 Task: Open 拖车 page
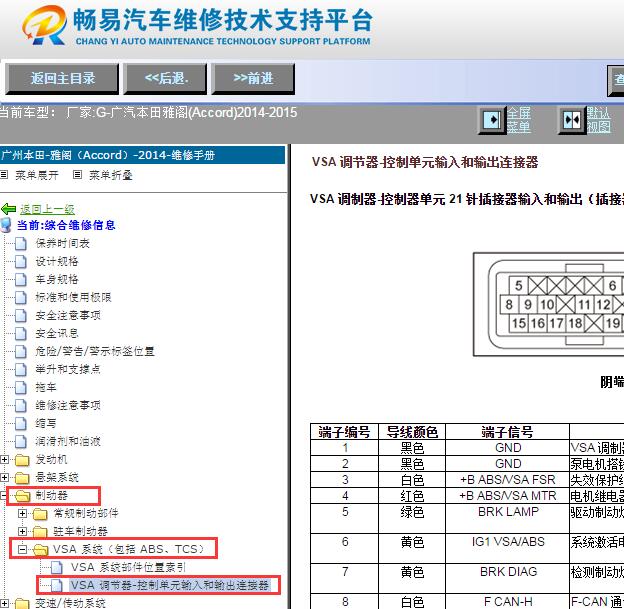[x=46, y=387]
